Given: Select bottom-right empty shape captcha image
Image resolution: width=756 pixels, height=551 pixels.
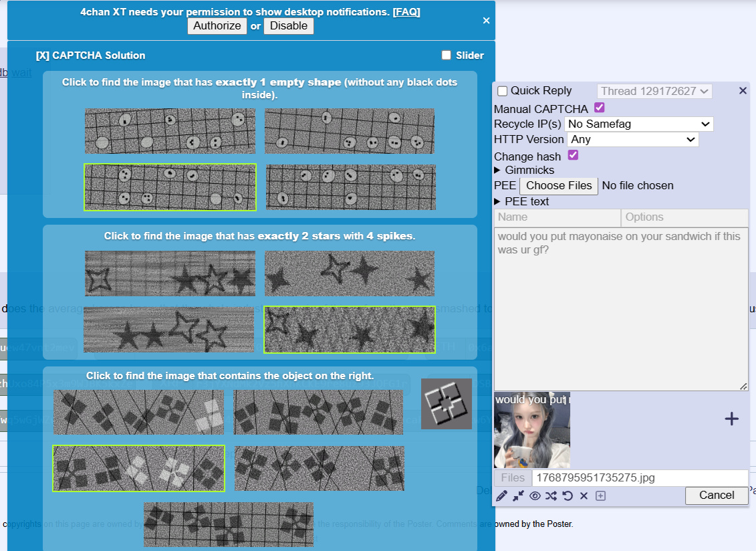Looking at the screenshot, I should coord(350,187).
